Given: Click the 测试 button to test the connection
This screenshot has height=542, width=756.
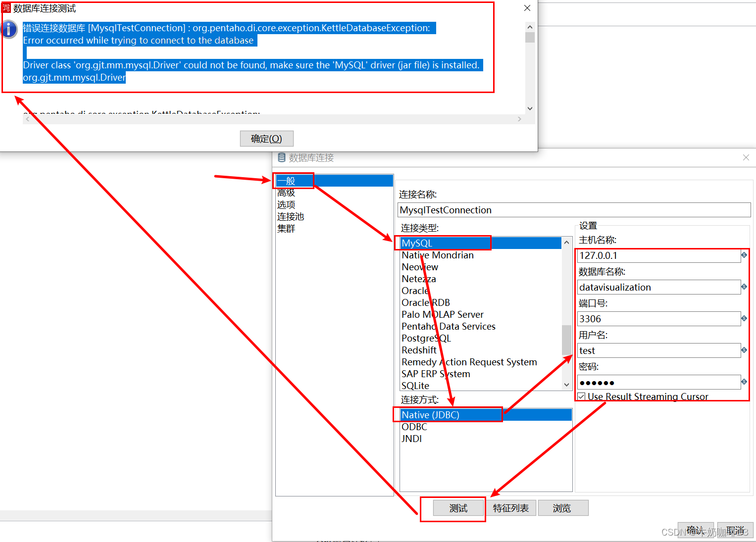Looking at the screenshot, I should [457, 508].
